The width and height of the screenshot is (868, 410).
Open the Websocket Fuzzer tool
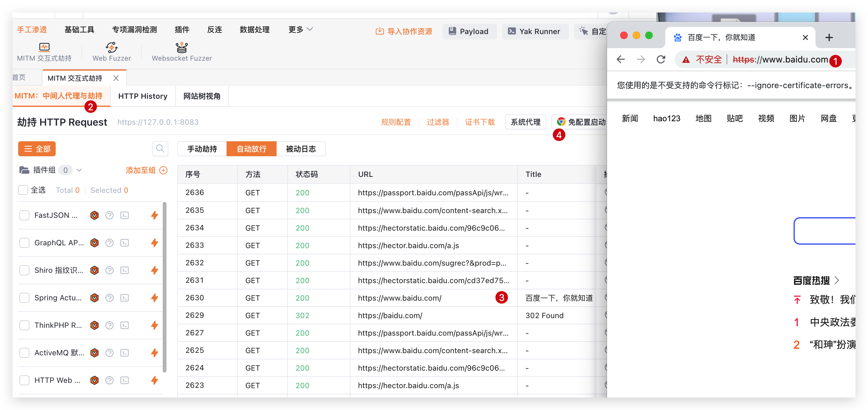point(181,47)
